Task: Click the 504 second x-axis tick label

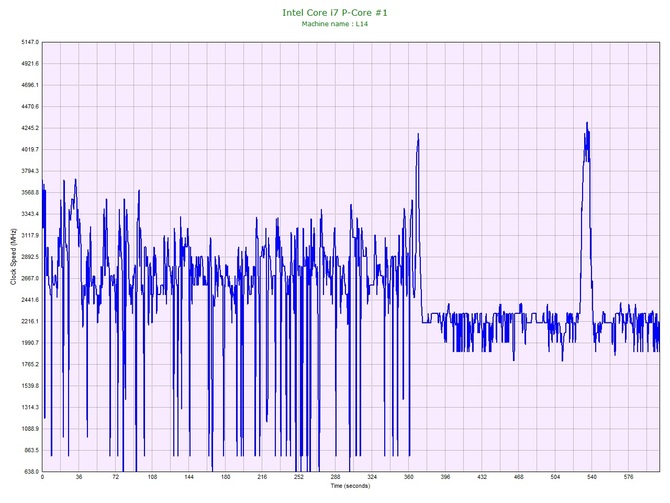Action: (x=555, y=477)
